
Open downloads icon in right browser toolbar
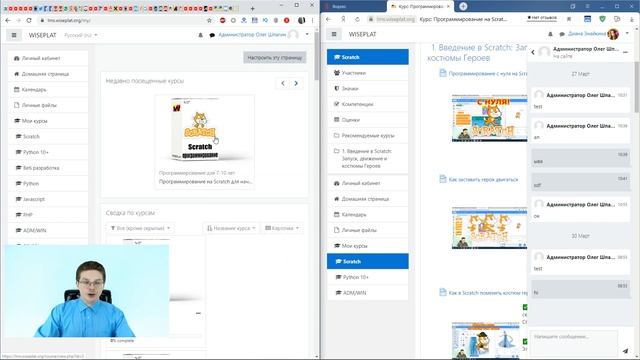pos(631,19)
